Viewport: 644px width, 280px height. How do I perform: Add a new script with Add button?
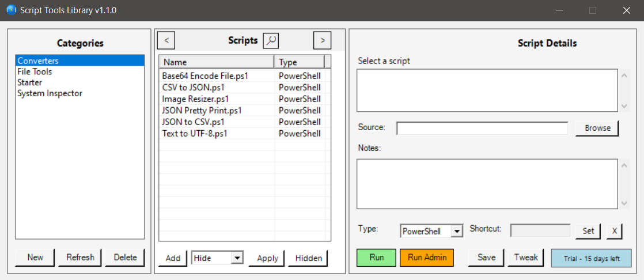(x=173, y=258)
